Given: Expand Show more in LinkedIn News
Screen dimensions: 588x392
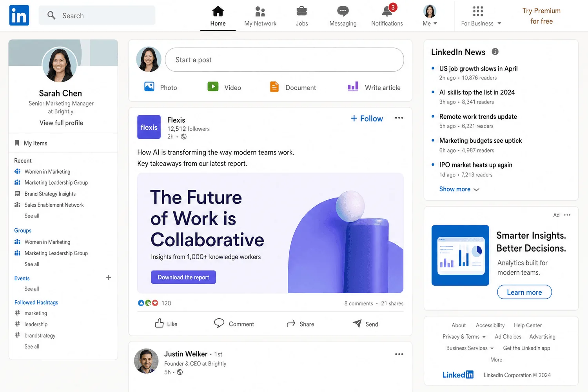Looking at the screenshot, I should click(x=459, y=189).
